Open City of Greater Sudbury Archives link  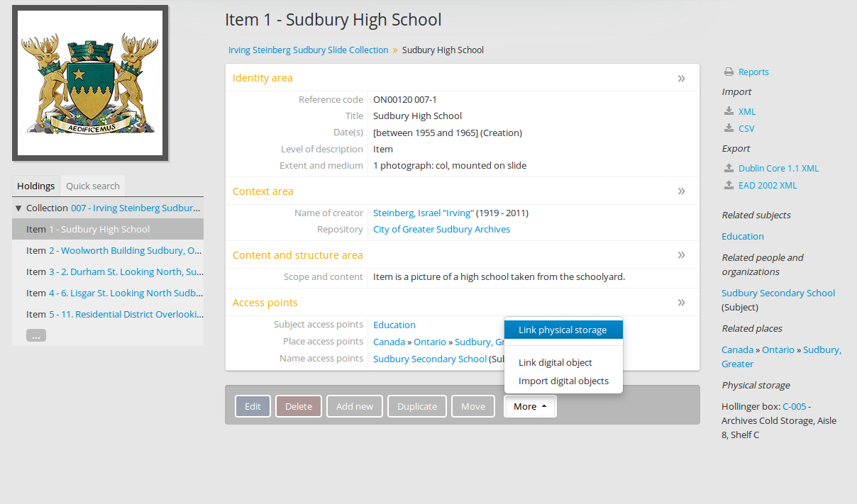pos(441,229)
